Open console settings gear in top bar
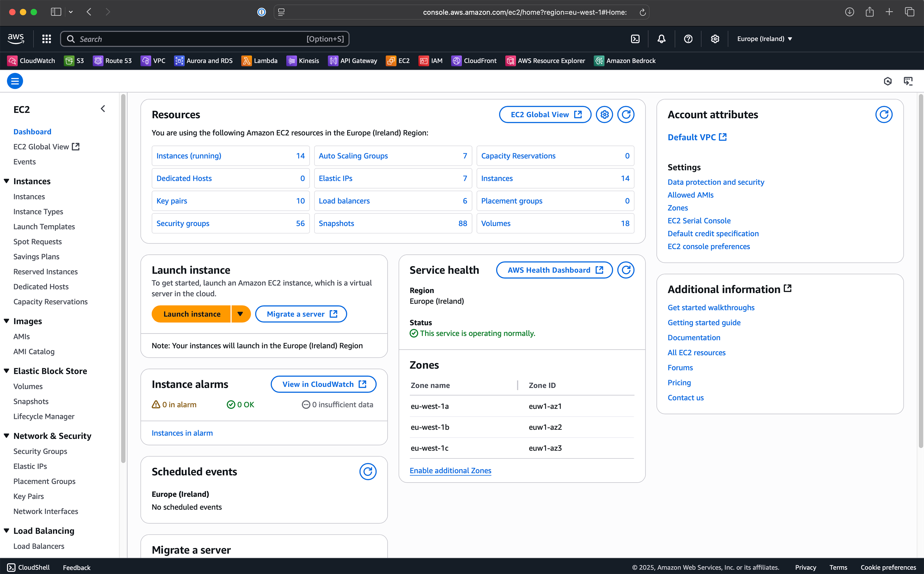 point(715,39)
